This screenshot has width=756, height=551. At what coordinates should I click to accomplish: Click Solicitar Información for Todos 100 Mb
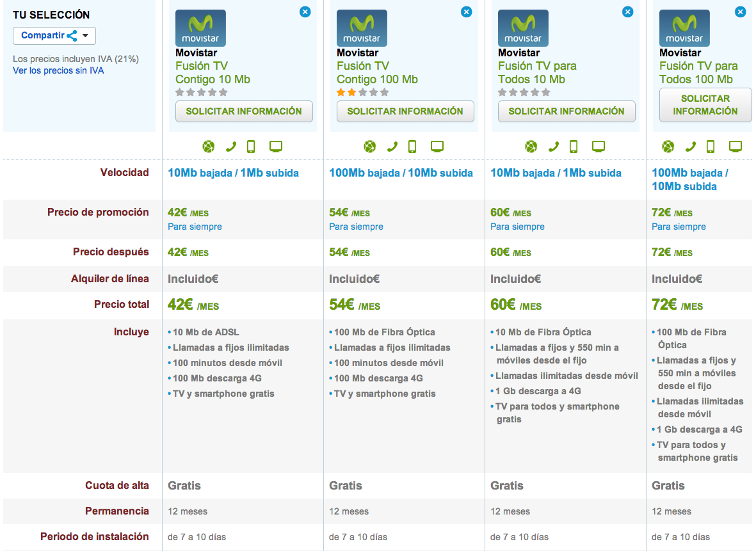[x=705, y=105]
